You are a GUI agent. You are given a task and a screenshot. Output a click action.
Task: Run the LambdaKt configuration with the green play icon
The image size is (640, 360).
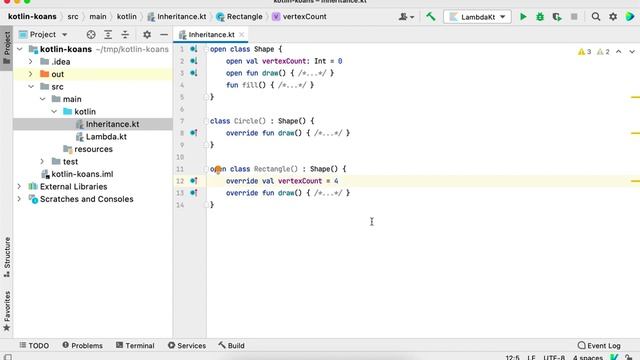pyautogui.click(x=523, y=17)
